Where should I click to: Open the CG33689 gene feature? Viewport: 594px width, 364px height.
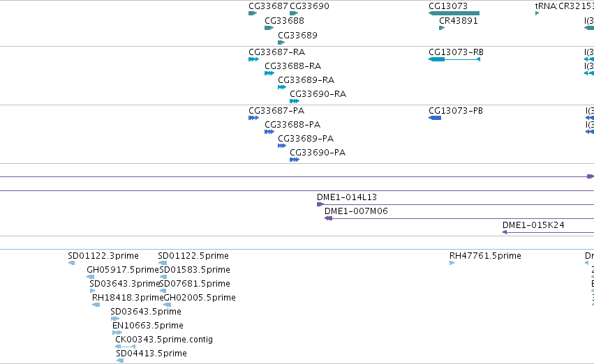(281, 43)
